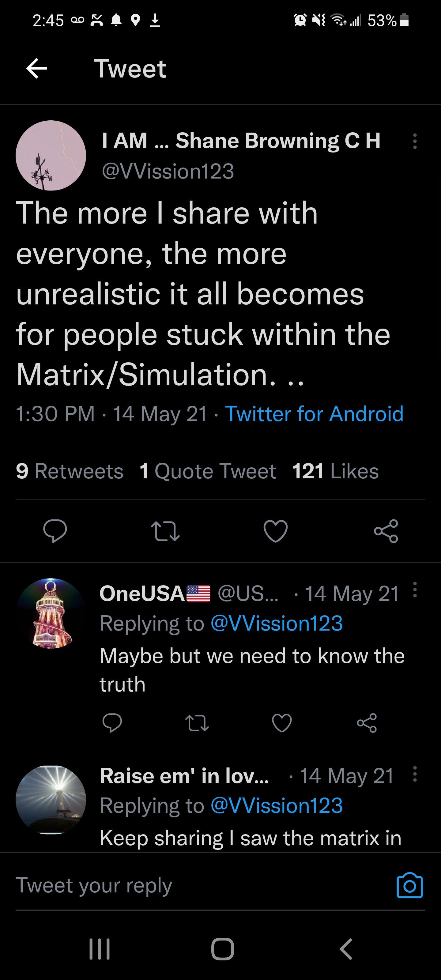Like OneUSA's reply
This screenshot has width=441, height=980.
coord(282,723)
